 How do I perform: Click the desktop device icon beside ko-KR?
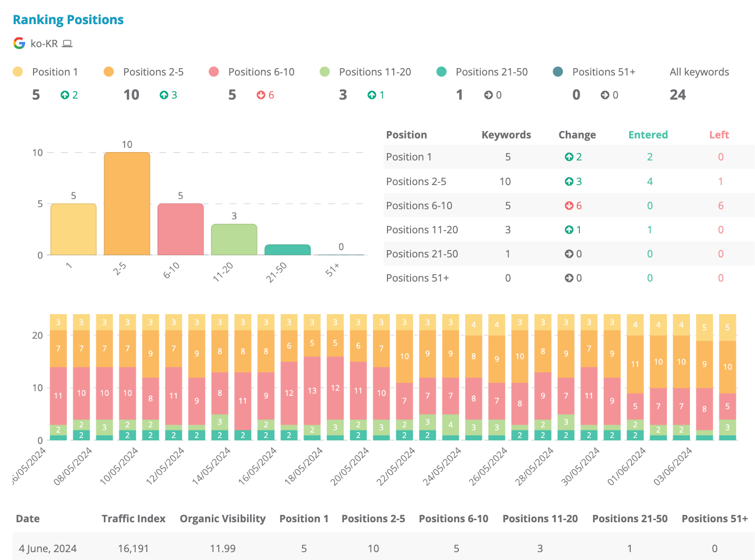click(x=67, y=44)
